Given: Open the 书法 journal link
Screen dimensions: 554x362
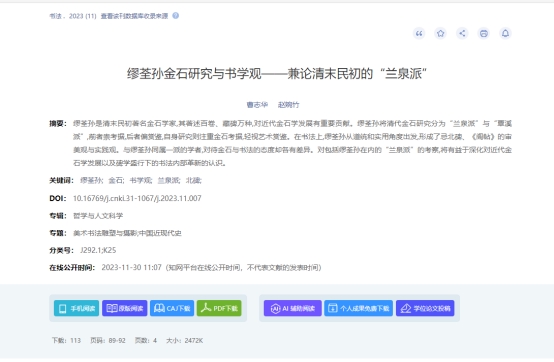Looking at the screenshot, I should tap(55, 16).
